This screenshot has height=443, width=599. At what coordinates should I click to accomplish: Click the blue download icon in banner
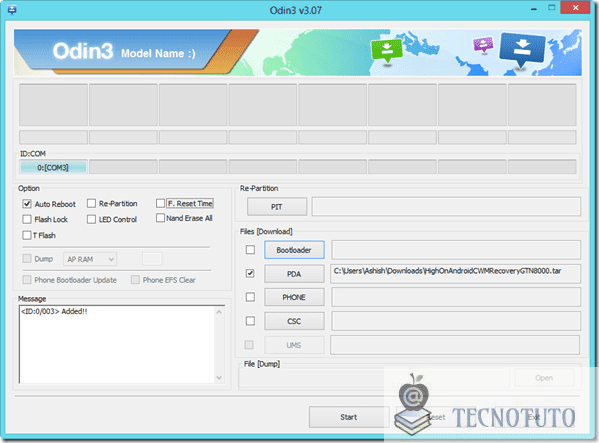point(522,50)
